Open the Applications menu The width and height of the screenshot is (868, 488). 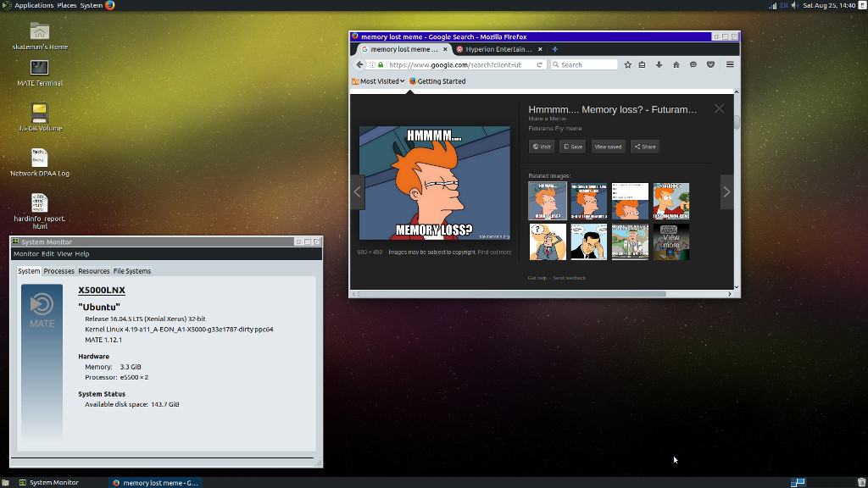pyautogui.click(x=34, y=6)
